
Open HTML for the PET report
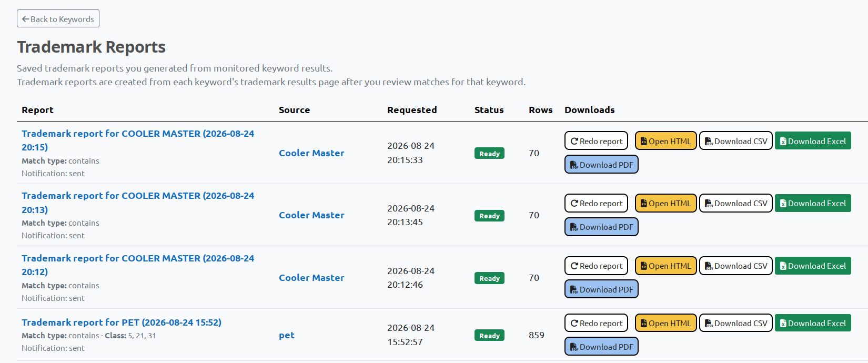pos(666,323)
